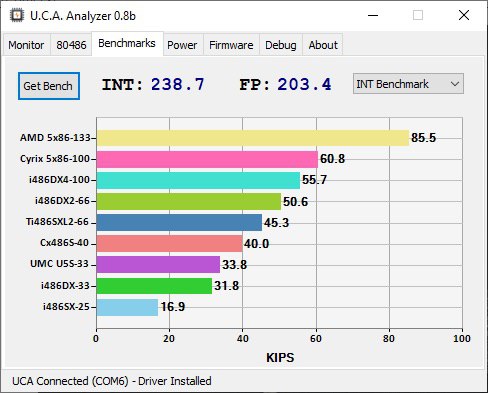Click the blue Ti486SXL2-66 bar
This screenshot has height=393, width=488.
point(179,222)
